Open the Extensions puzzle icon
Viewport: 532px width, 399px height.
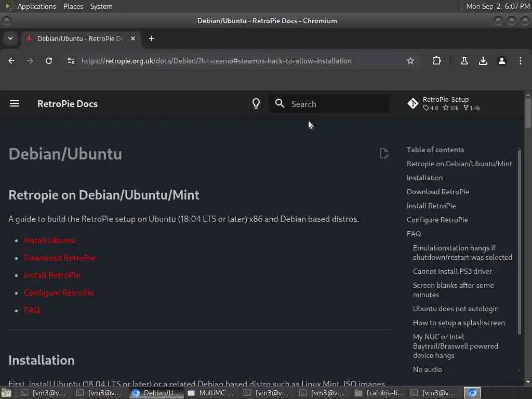(x=436, y=61)
